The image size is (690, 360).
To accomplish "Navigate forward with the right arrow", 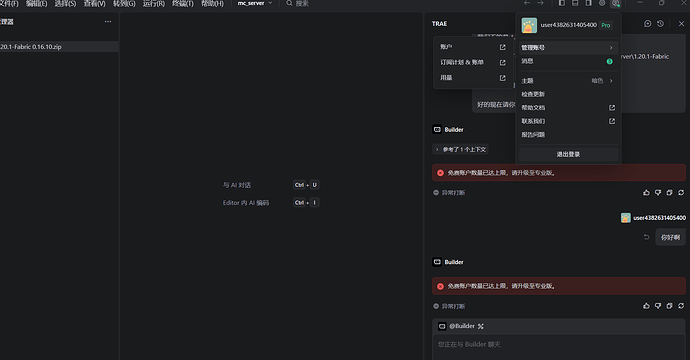I will tap(540, 3).
